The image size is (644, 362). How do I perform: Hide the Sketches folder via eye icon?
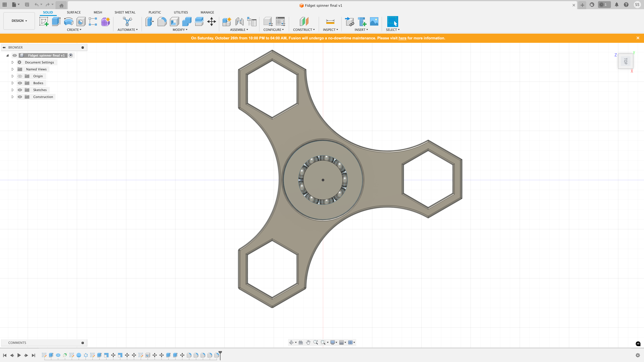[20, 90]
